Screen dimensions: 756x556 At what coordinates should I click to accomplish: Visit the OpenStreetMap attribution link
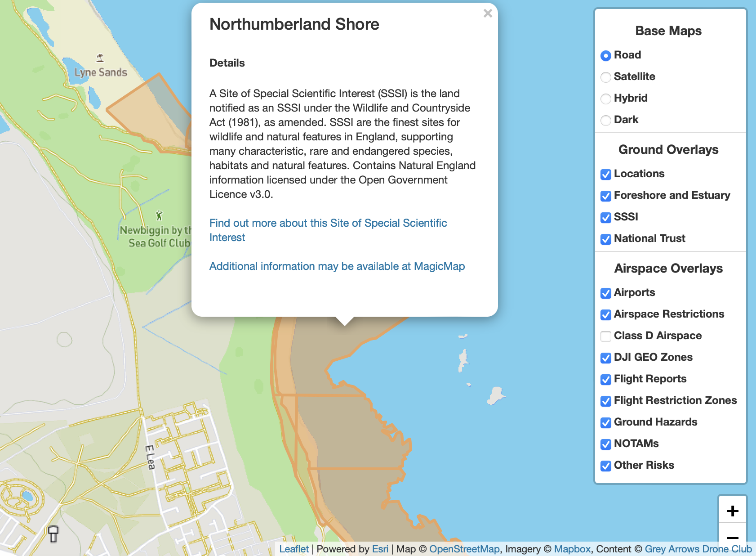(464, 549)
